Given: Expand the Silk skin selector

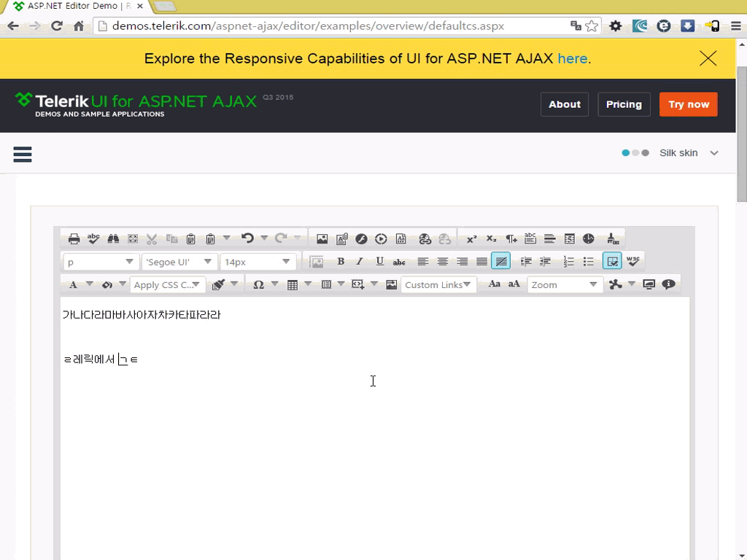Looking at the screenshot, I should (671, 153).
